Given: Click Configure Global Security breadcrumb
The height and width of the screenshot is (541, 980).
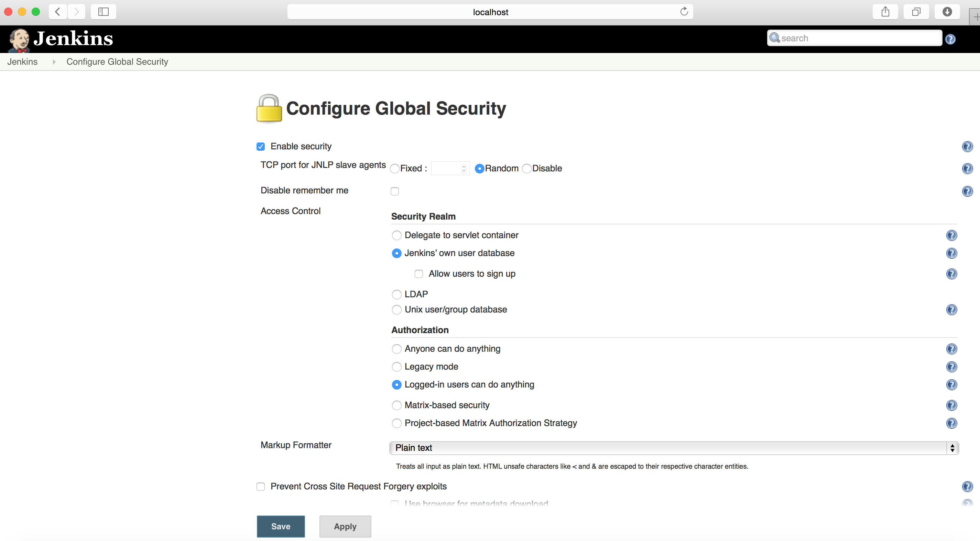Looking at the screenshot, I should click(117, 62).
